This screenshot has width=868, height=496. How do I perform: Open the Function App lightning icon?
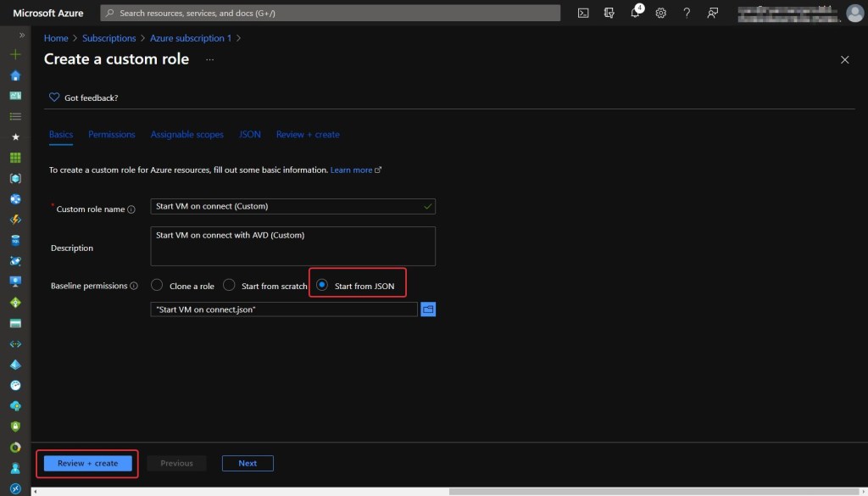coord(15,220)
